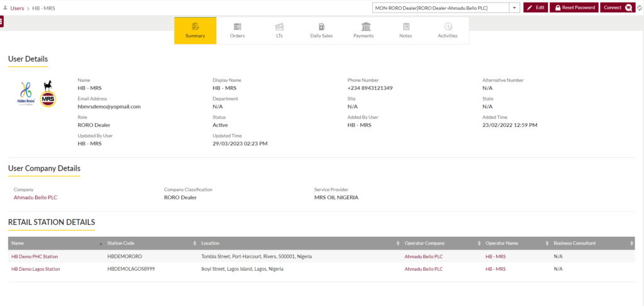Sort by Station Code column header
The height and width of the screenshot is (306, 644).
coord(151,243)
